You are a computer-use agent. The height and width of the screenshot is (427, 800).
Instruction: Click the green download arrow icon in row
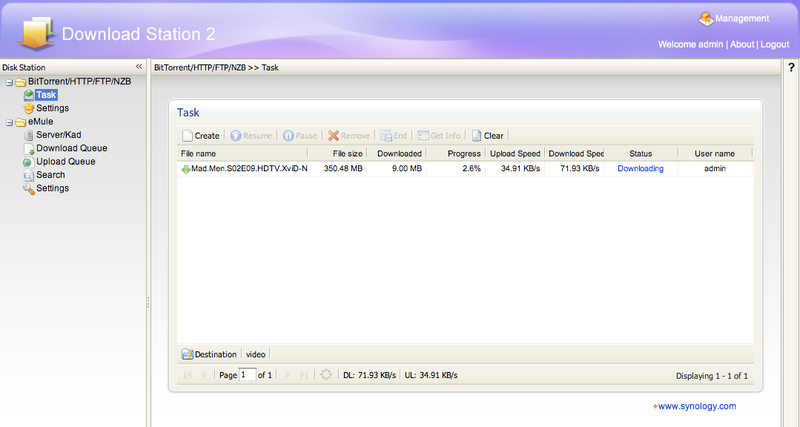[186, 169]
